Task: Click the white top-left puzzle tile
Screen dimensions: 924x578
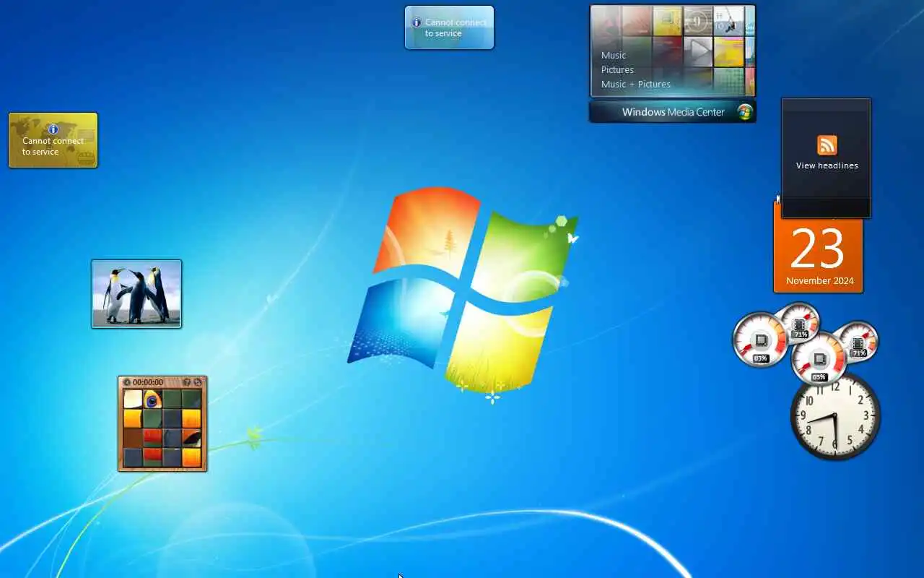Action: pyautogui.click(x=133, y=399)
